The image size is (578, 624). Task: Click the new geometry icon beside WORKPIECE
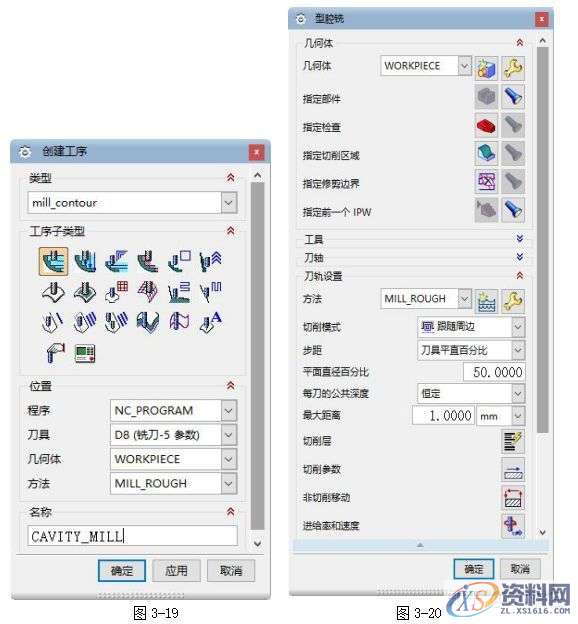tap(486, 68)
